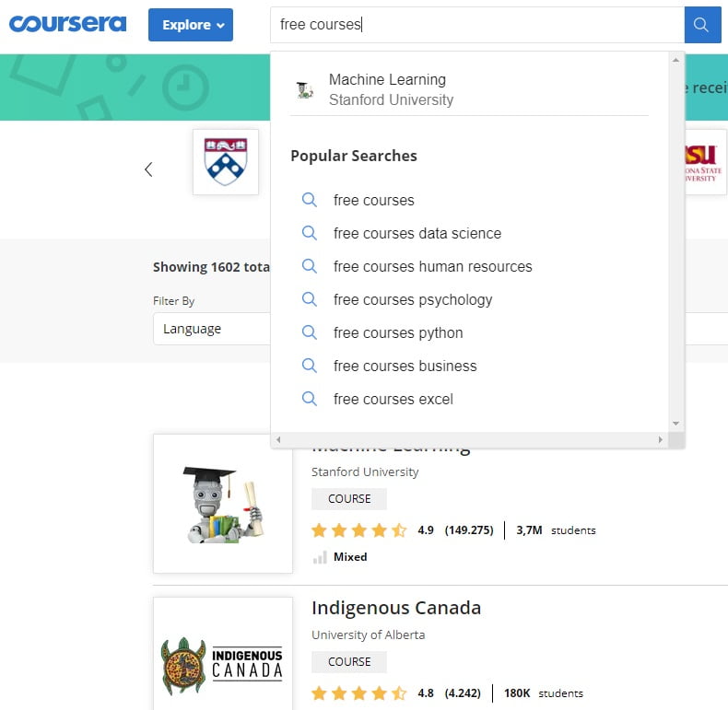728x710 pixels.
Task: Click suggestion list scroll left arrow
Action: point(278,439)
